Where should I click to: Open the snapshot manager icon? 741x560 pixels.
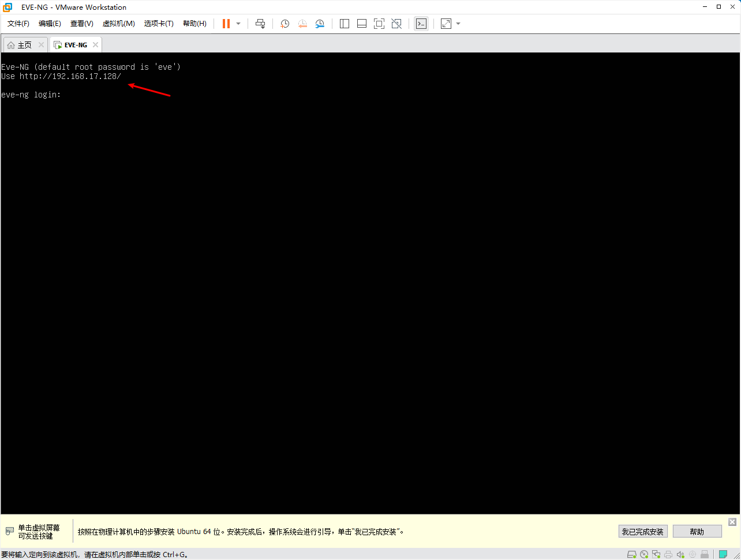tap(320, 24)
